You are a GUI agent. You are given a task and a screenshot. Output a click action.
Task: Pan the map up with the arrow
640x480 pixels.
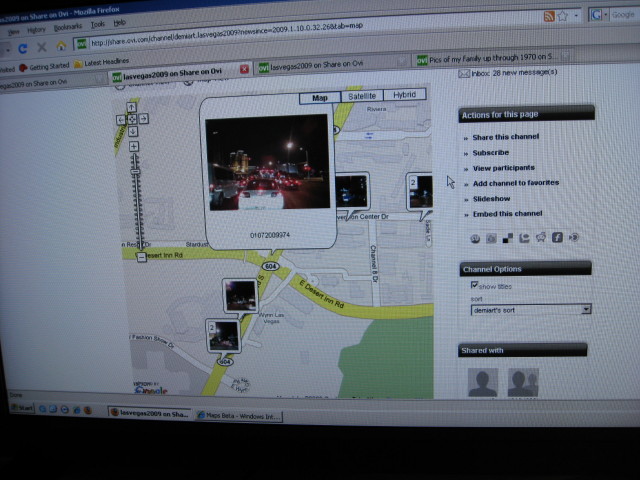click(x=131, y=107)
